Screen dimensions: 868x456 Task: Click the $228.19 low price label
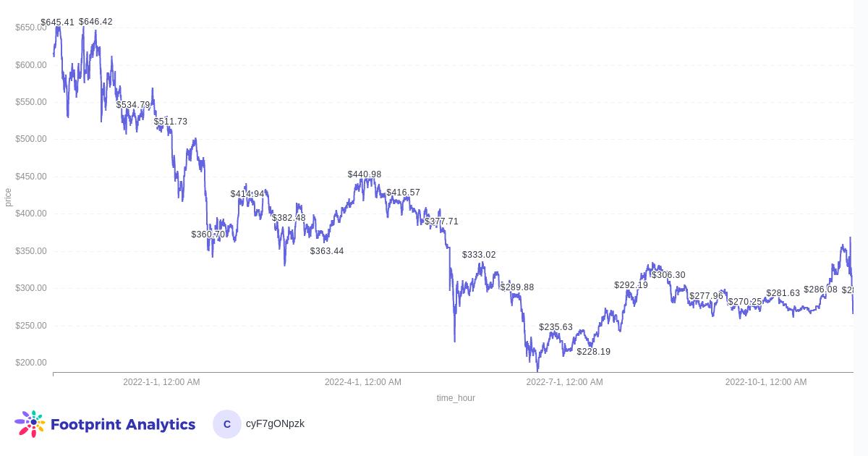[593, 352]
